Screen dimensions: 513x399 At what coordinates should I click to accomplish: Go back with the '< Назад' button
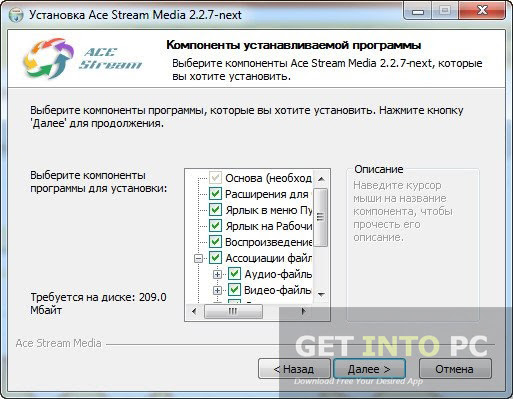[x=294, y=369]
